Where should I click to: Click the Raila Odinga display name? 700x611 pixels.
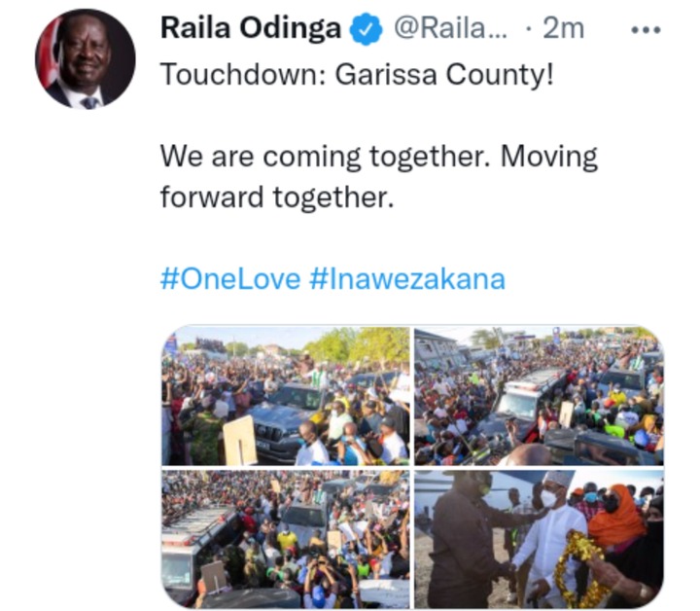pos(251,28)
